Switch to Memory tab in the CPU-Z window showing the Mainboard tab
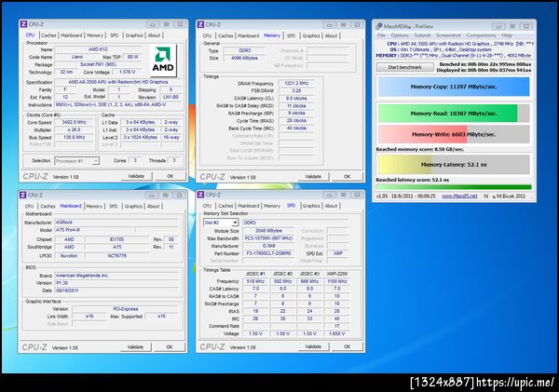The image size is (559, 392). 94,206
